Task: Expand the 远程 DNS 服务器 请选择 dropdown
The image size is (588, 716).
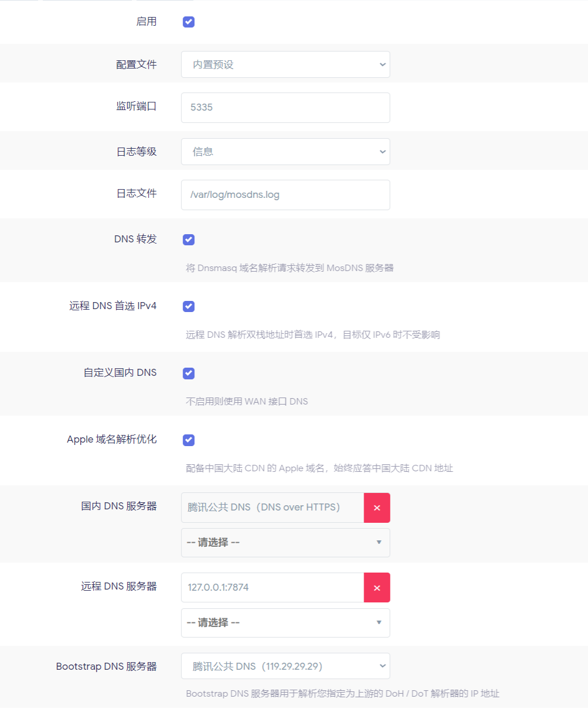Action: (285, 623)
